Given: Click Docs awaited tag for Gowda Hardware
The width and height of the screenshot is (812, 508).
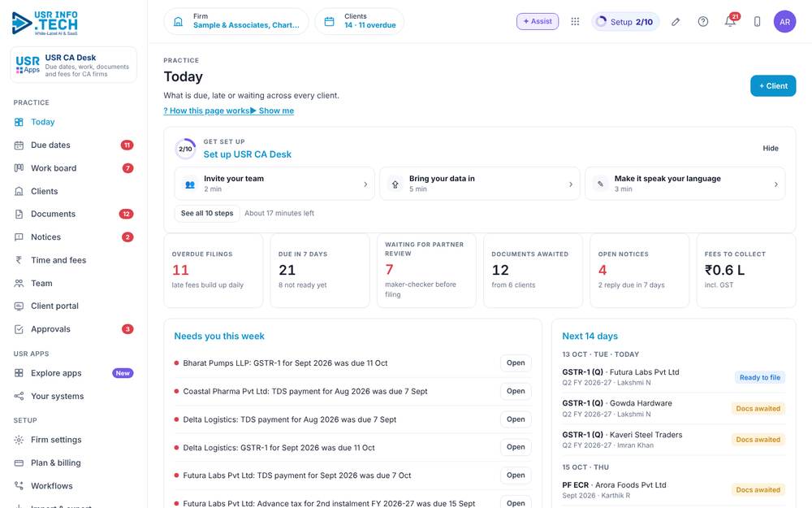Looking at the screenshot, I should pyautogui.click(x=758, y=409).
